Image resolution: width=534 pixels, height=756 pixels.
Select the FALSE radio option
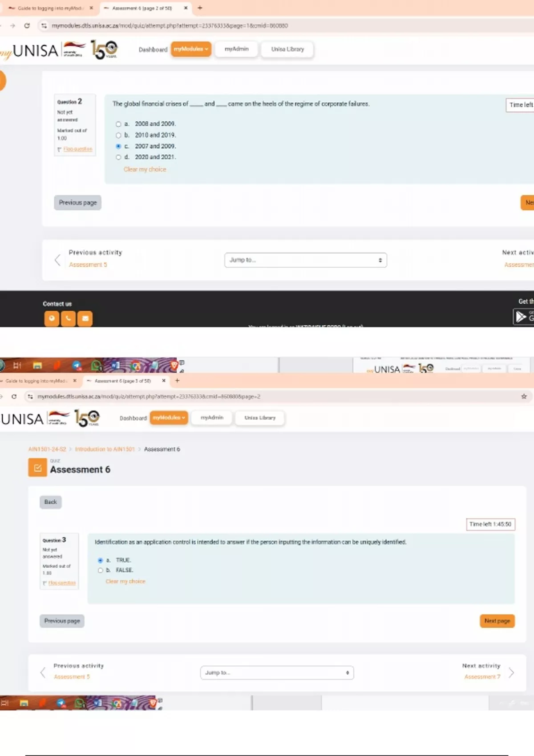[x=101, y=570]
